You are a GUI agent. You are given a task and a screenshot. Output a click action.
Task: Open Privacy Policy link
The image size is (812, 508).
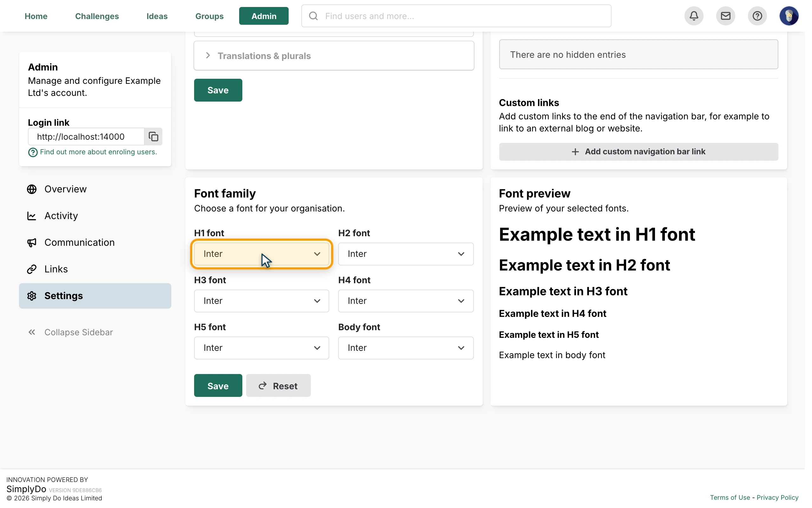[777, 497]
